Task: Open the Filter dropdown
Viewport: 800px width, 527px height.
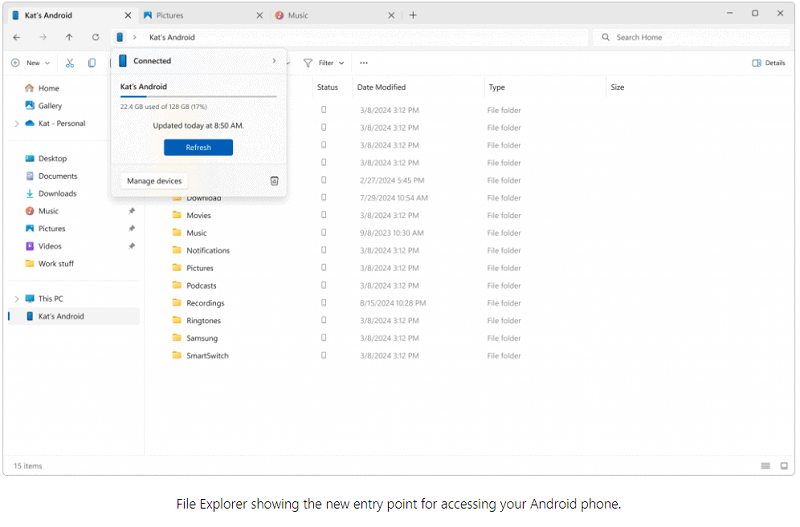Action: pyautogui.click(x=324, y=63)
